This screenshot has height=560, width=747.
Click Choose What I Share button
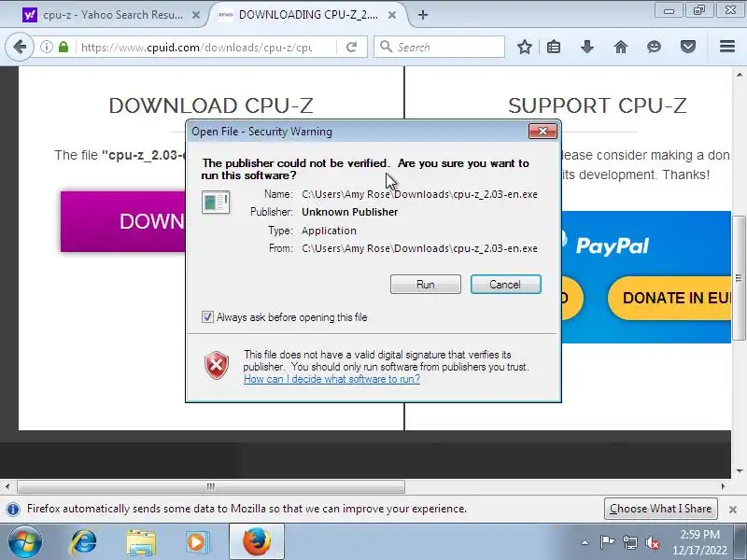(x=660, y=509)
